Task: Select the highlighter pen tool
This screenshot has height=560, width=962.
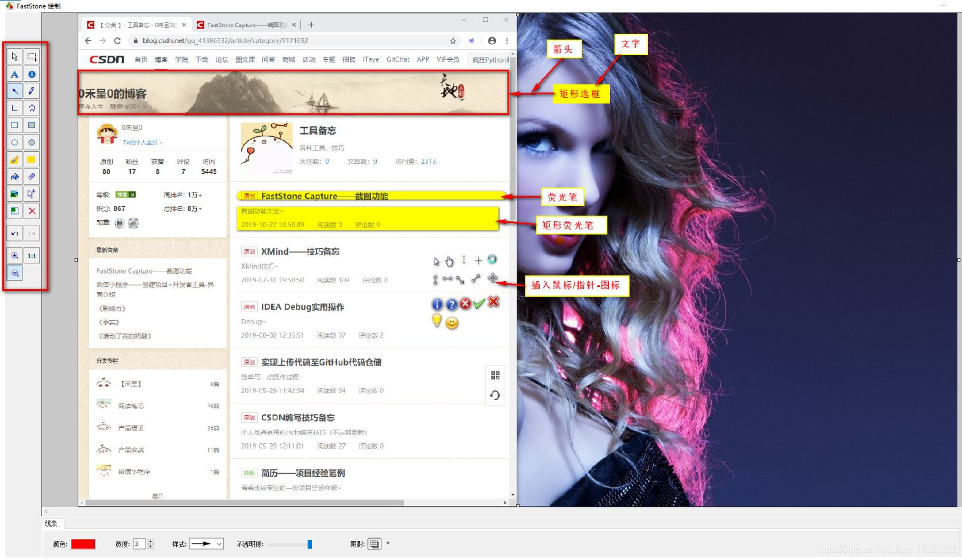Action: tap(15, 159)
